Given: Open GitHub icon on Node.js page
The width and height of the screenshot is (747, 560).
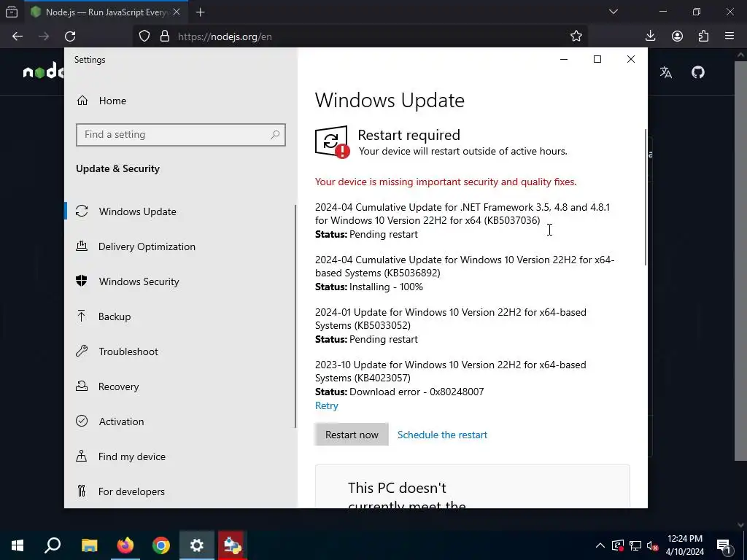Looking at the screenshot, I should (698, 72).
